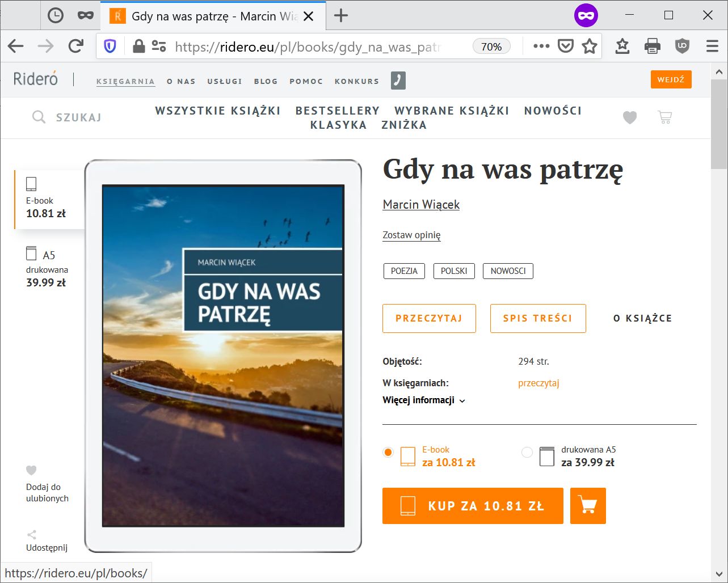Open the KSIĘGARNIA menu item

(x=125, y=81)
